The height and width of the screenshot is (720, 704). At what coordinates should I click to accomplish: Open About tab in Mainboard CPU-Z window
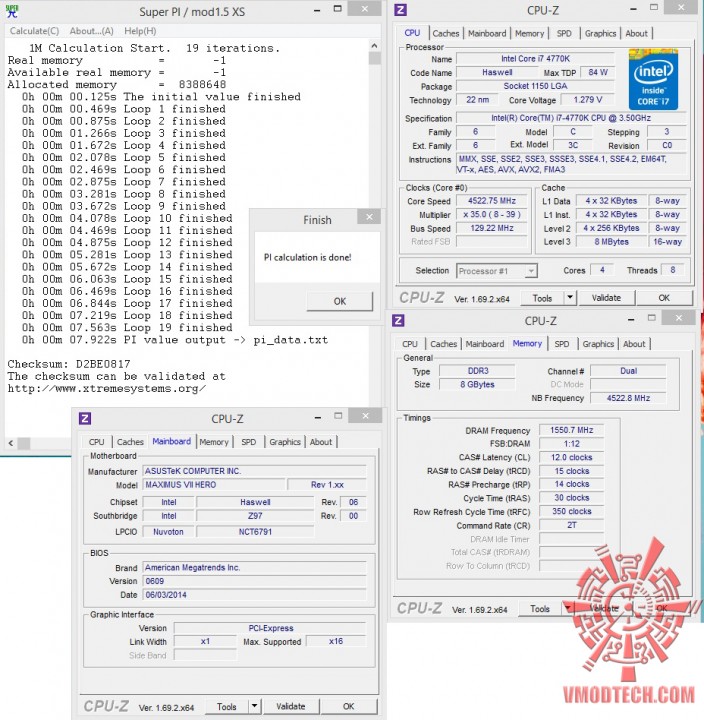point(321,442)
